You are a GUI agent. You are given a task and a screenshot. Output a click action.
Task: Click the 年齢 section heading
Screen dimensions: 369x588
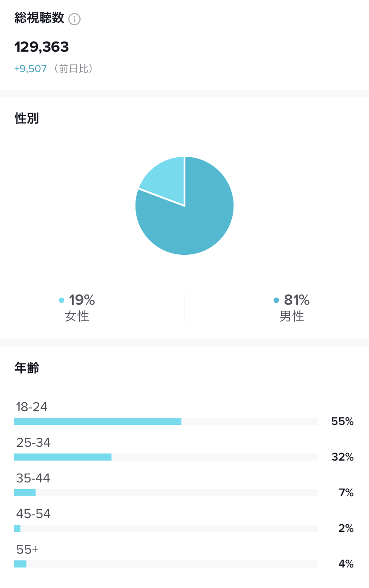click(x=27, y=368)
